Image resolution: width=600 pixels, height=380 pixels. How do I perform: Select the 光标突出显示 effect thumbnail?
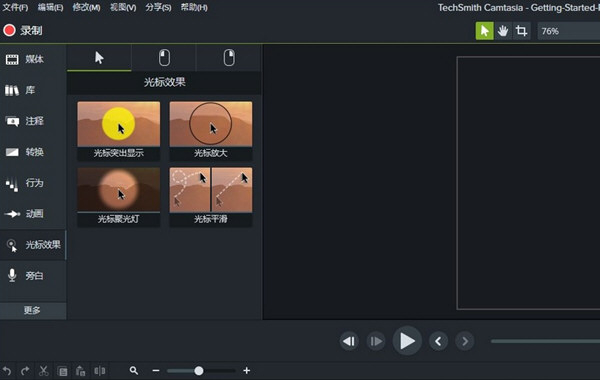click(119, 130)
